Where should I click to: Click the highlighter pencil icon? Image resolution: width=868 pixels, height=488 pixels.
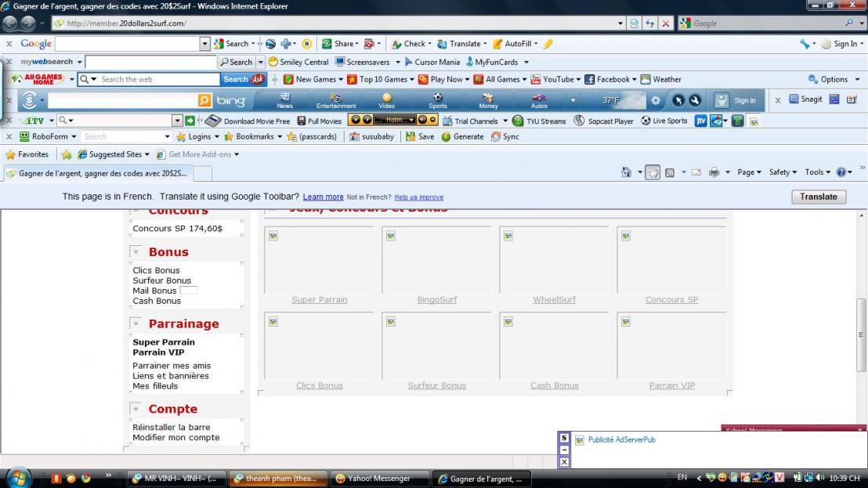tap(548, 44)
